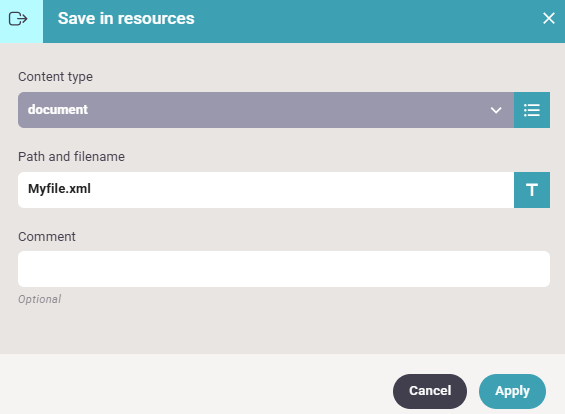Image resolution: width=565 pixels, height=414 pixels.
Task: Click the Optional hint text
Action: coord(40,299)
